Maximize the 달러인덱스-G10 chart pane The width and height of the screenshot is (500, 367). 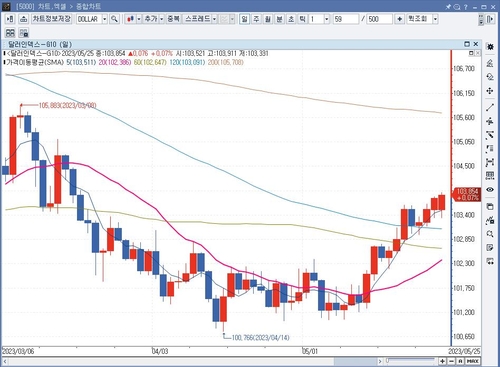467,44
